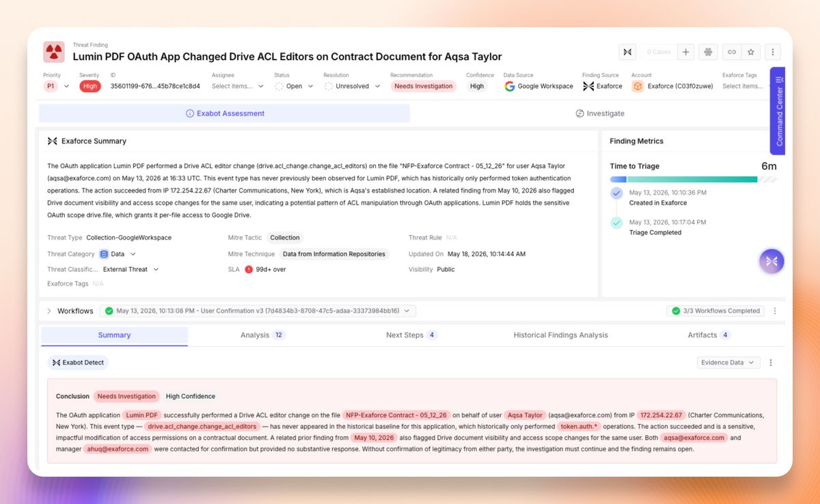
Task: Click the Visibility Public value
Action: [446, 269]
